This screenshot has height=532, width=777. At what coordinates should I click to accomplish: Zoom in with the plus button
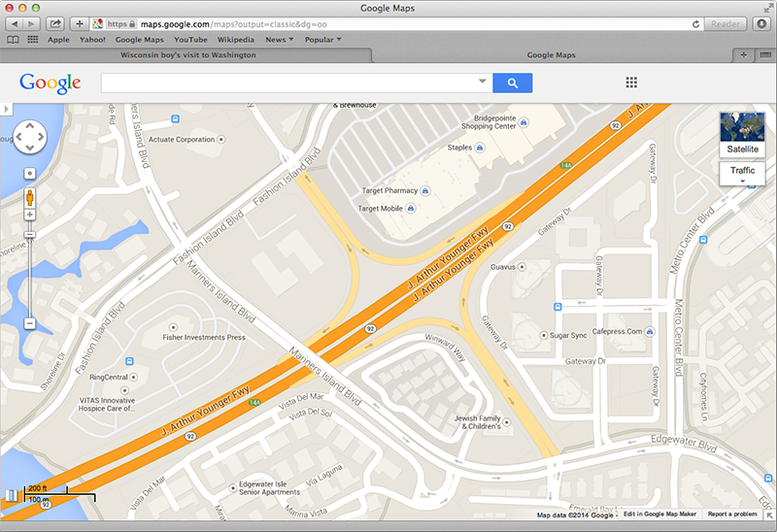(x=30, y=215)
